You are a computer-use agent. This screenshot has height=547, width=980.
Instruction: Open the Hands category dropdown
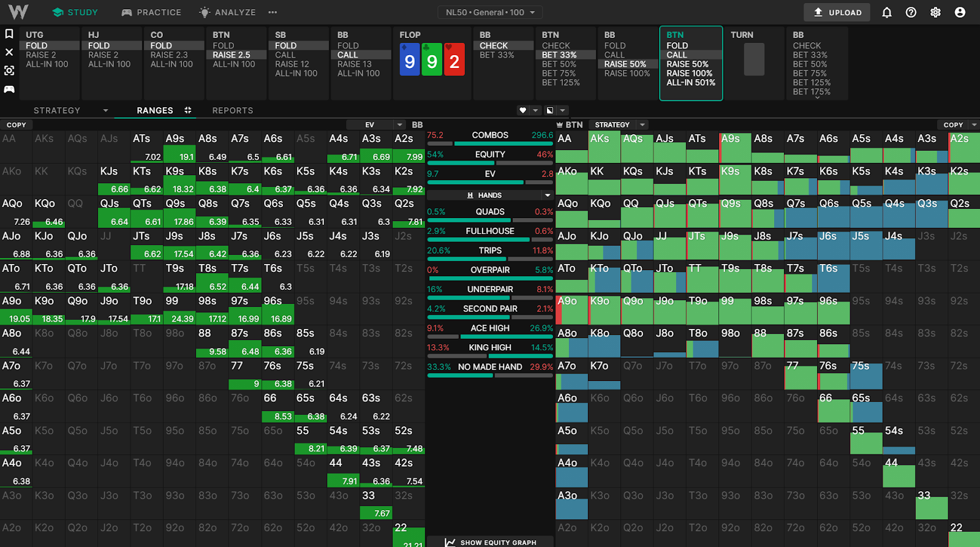490,195
